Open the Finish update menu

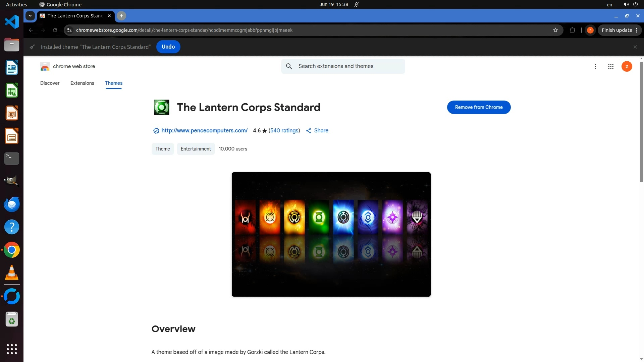click(620, 30)
